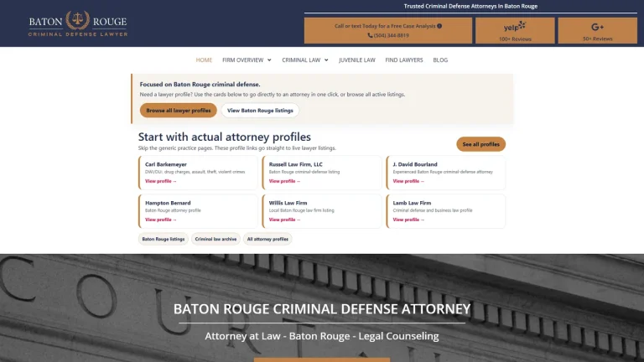Click View Baton Rouge listings button
Viewport: 644px width, 362px height.
pos(260,111)
